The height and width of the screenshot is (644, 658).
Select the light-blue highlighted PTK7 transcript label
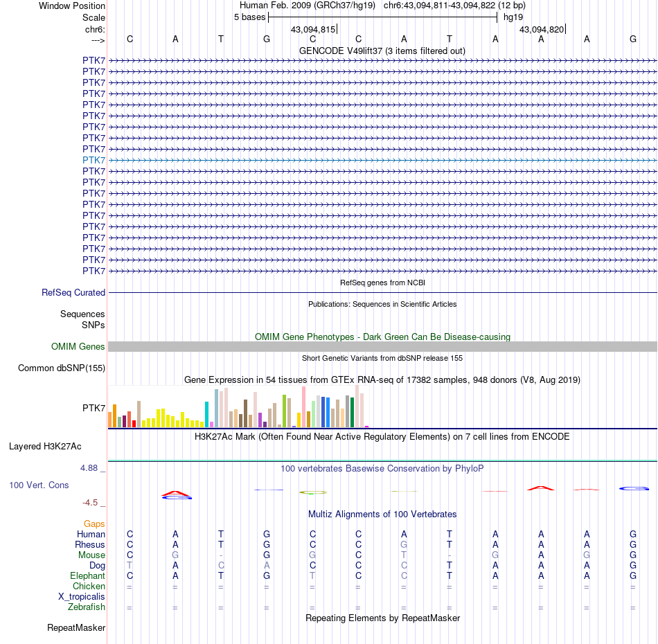pos(94,160)
